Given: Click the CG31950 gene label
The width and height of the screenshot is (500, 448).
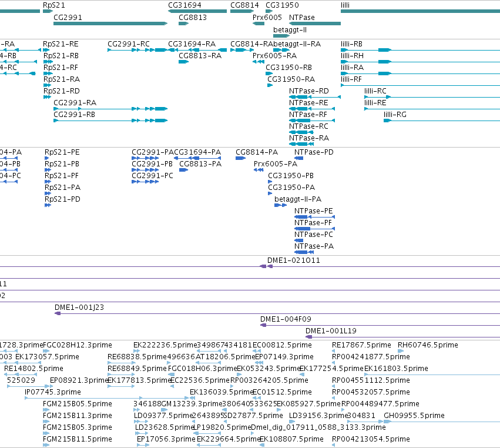Looking at the screenshot, I should [x=282, y=5].
